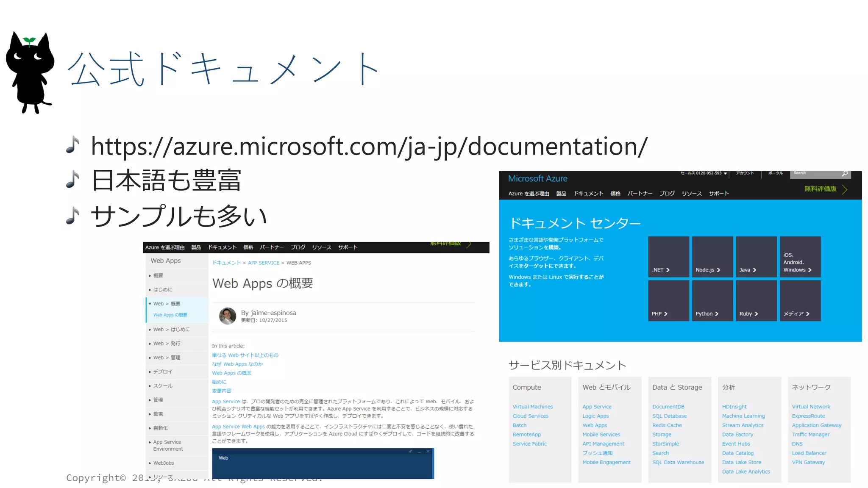Expand デプロイ in sidebar
Screen dimensions: 868x488
[177, 372]
